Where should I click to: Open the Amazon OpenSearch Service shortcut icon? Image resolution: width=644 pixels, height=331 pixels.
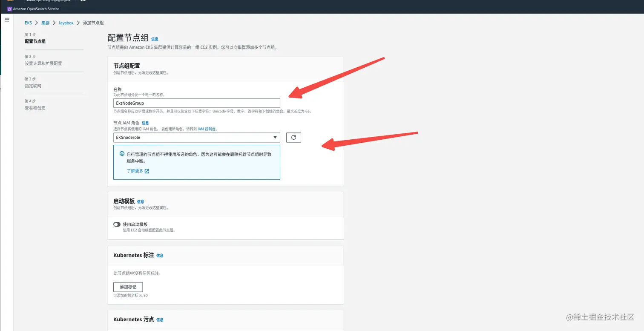click(x=9, y=9)
